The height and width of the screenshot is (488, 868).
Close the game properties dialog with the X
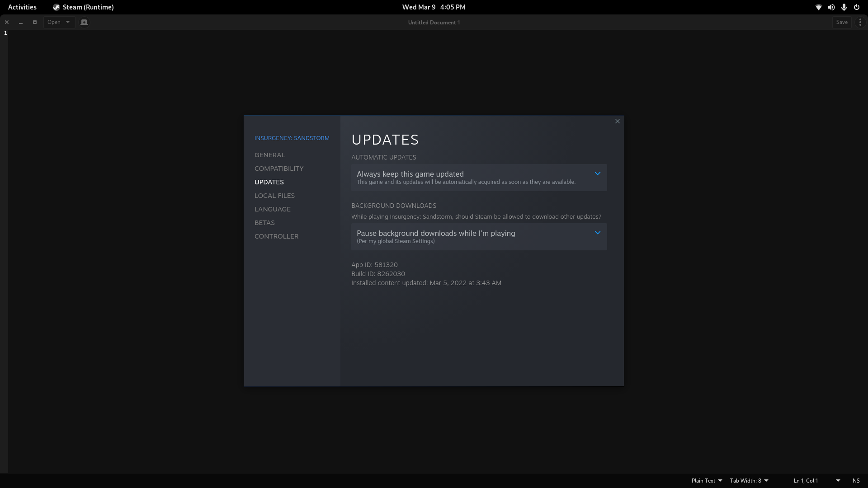pyautogui.click(x=617, y=121)
